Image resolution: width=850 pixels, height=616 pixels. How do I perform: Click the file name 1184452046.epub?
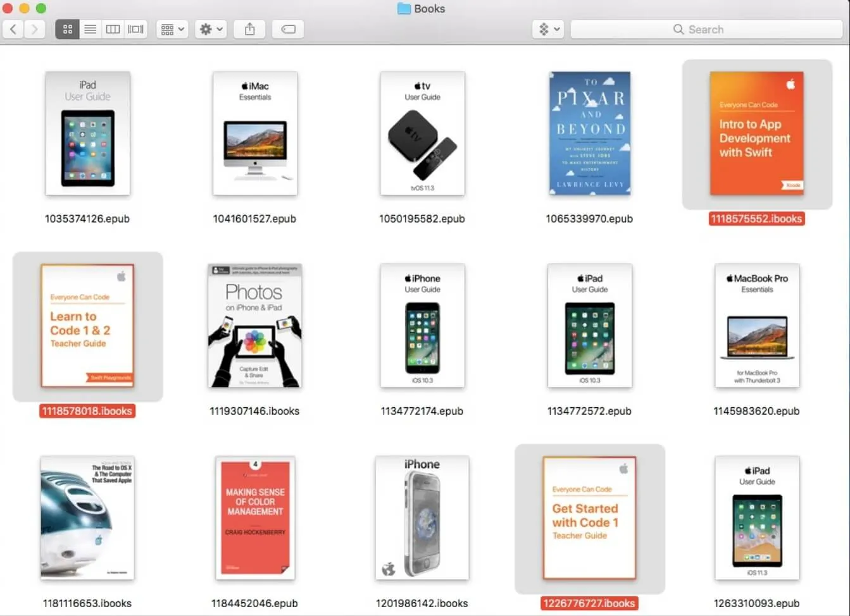254,603
